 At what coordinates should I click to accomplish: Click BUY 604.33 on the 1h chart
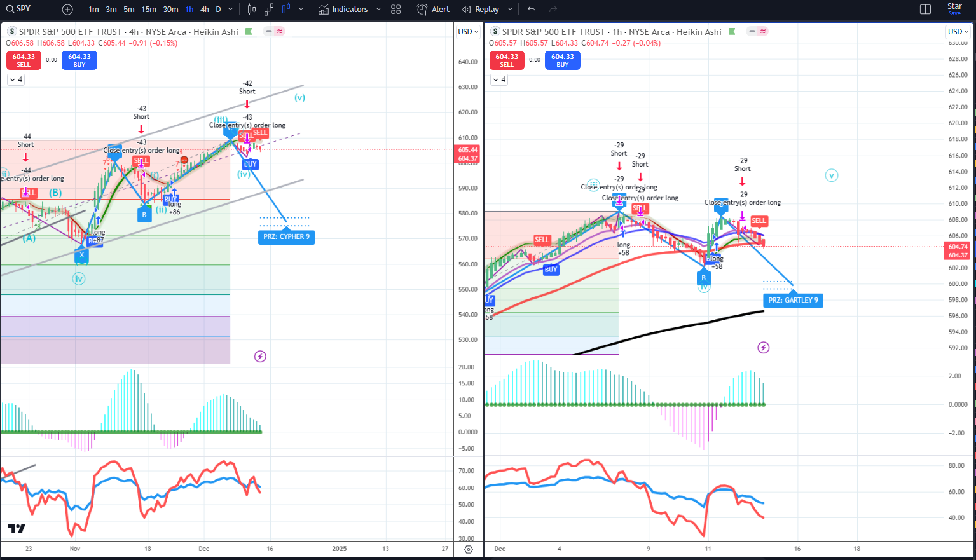coord(563,60)
